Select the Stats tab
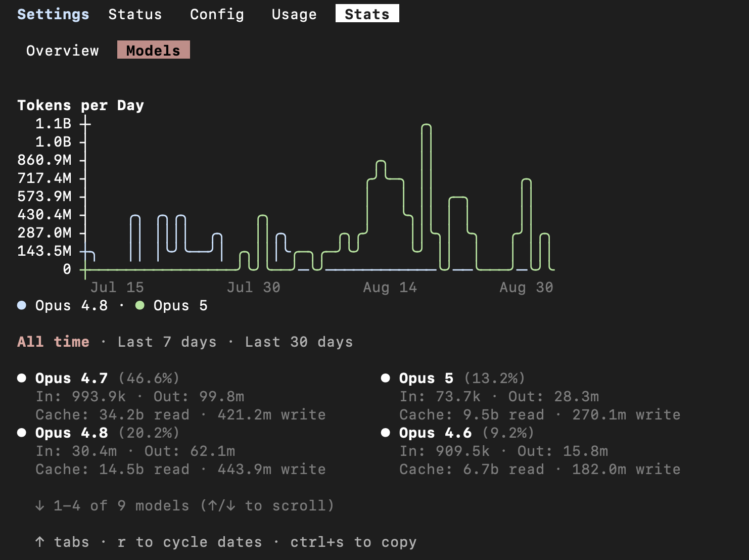 [x=367, y=14]
